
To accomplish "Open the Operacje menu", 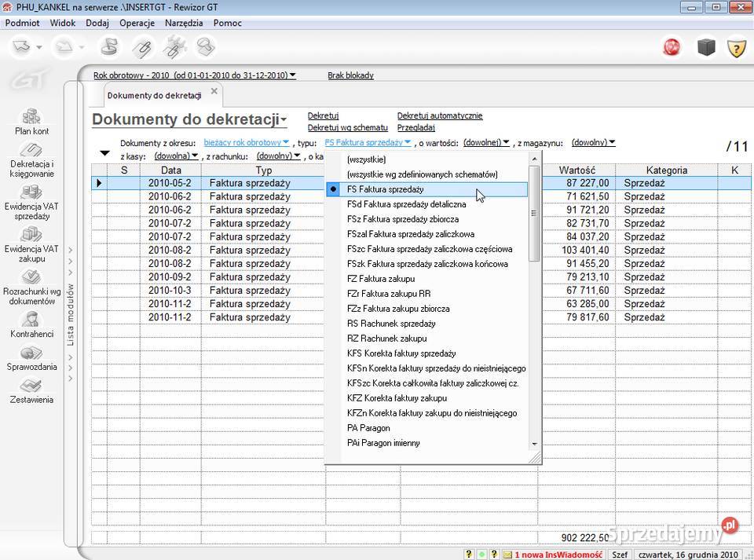I will (x=137, y=23).
